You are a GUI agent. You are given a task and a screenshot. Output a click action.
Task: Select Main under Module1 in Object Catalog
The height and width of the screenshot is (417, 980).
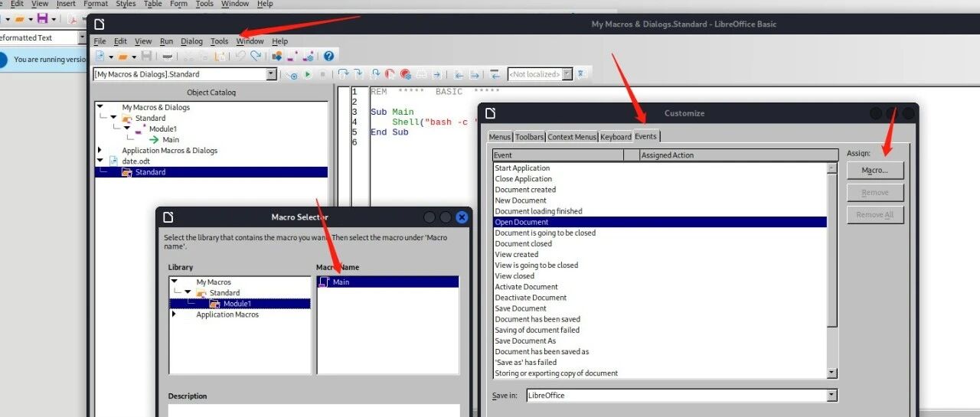[170, 140]
